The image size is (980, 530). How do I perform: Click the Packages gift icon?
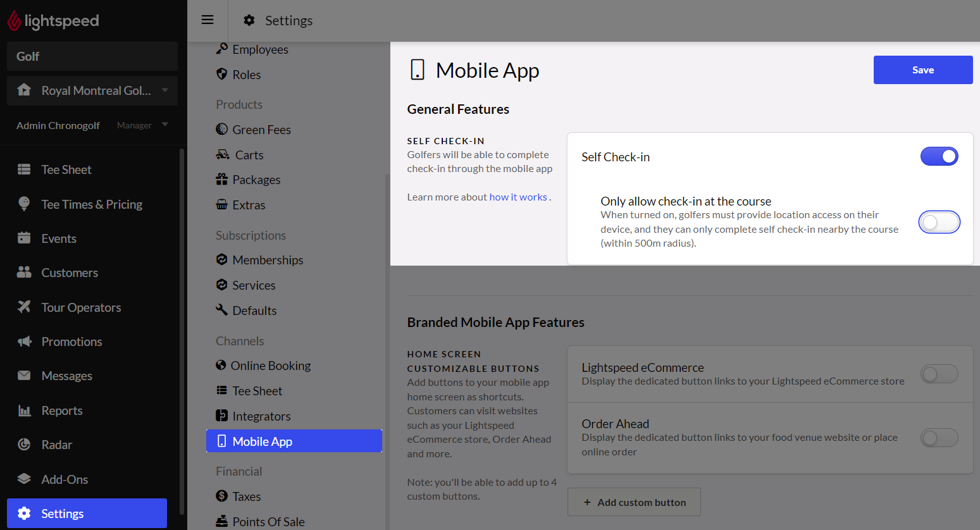click(221, 180)
